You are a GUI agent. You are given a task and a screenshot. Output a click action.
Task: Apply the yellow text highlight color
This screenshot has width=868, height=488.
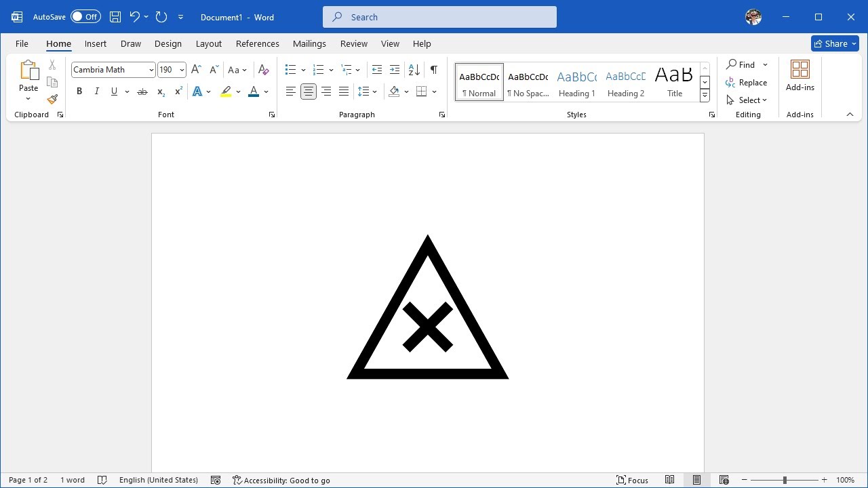point(226,91)
